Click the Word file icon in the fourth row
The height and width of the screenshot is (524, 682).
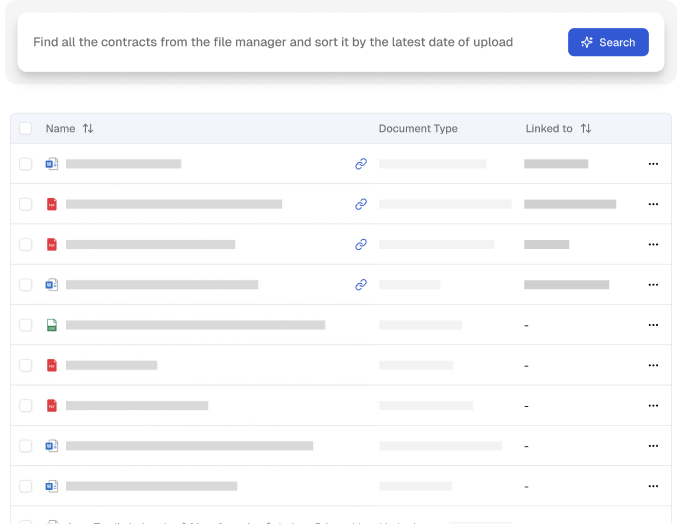(x=52, y=285)
